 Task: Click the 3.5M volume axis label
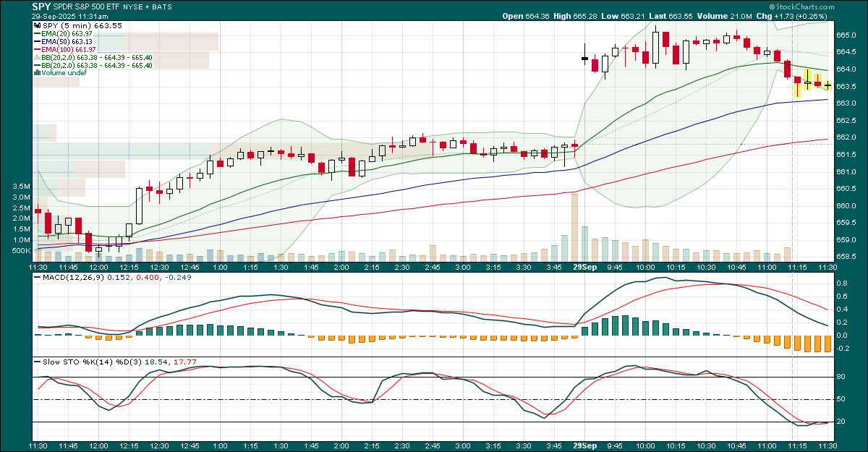21,186
